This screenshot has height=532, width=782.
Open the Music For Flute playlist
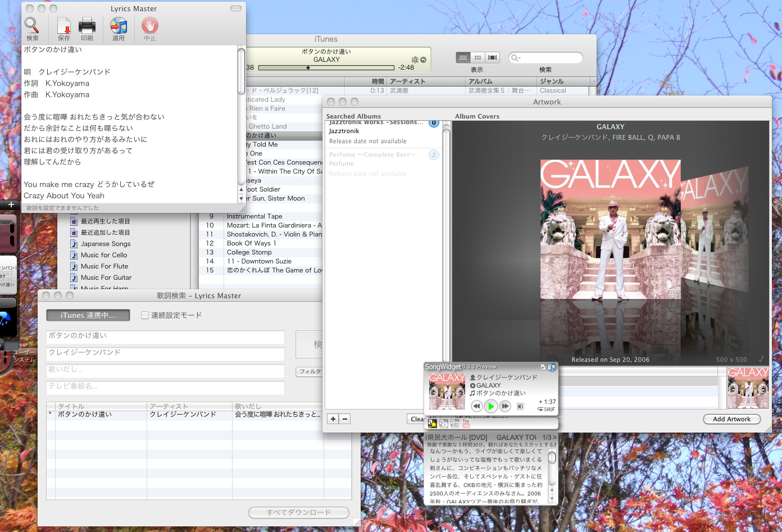(x=104, y=266)
